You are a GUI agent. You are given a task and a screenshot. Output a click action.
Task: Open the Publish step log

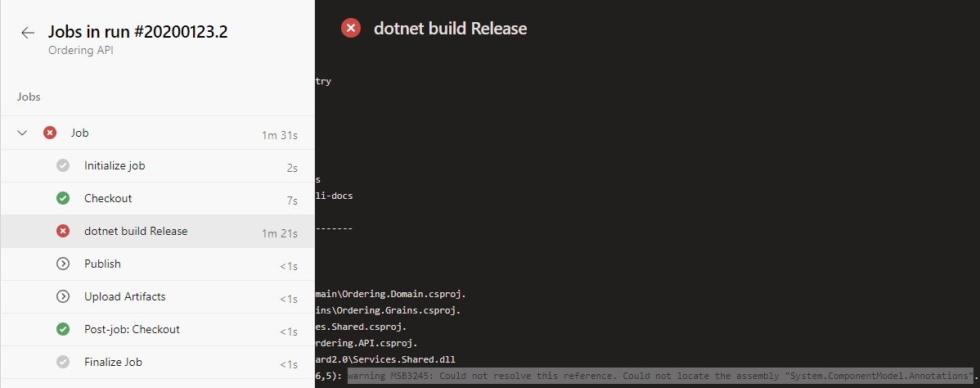point(102,264)
